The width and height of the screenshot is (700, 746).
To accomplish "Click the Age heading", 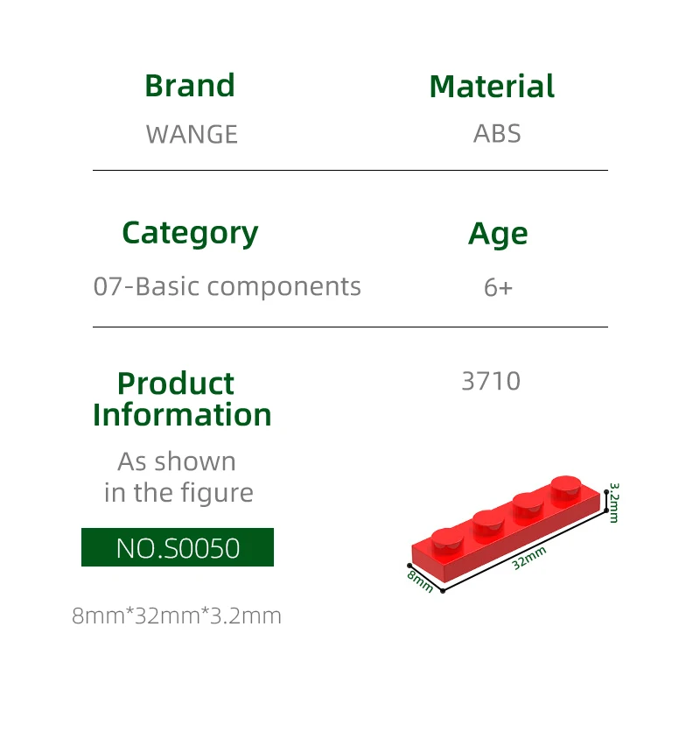I will point(498,234).
